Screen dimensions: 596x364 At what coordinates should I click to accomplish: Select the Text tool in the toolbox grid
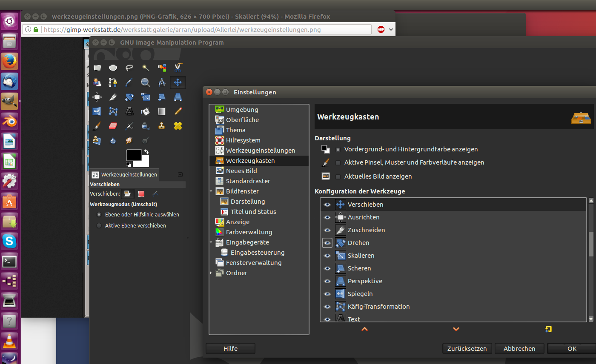(129, 111)
